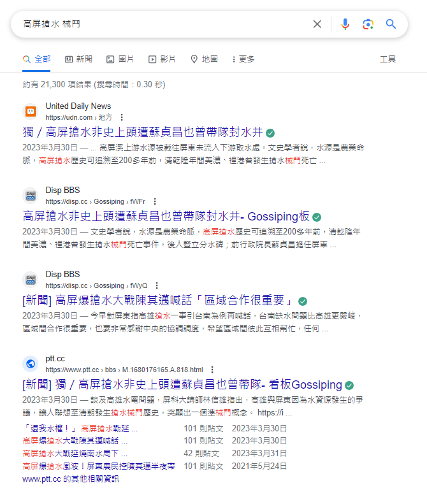Open the United Daily News result title
The height and width of the screenshot is (504, 427).
pos(143,132)
